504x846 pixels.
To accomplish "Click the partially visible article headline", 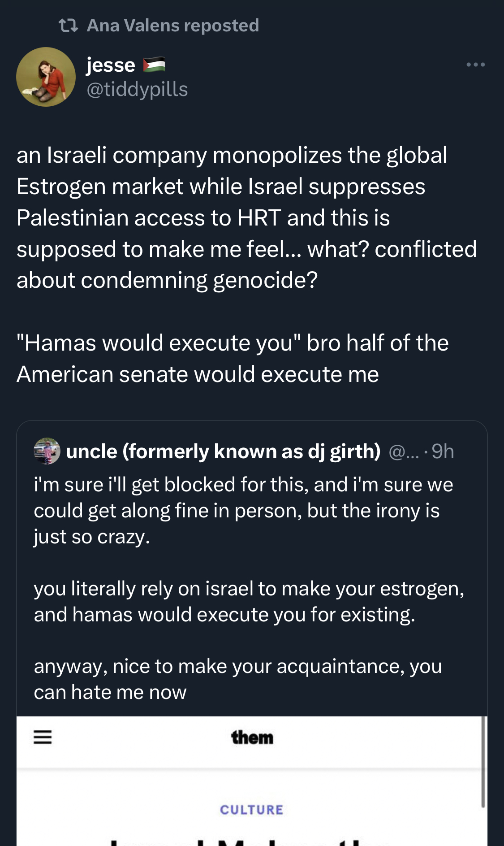I will pos(251,840).
